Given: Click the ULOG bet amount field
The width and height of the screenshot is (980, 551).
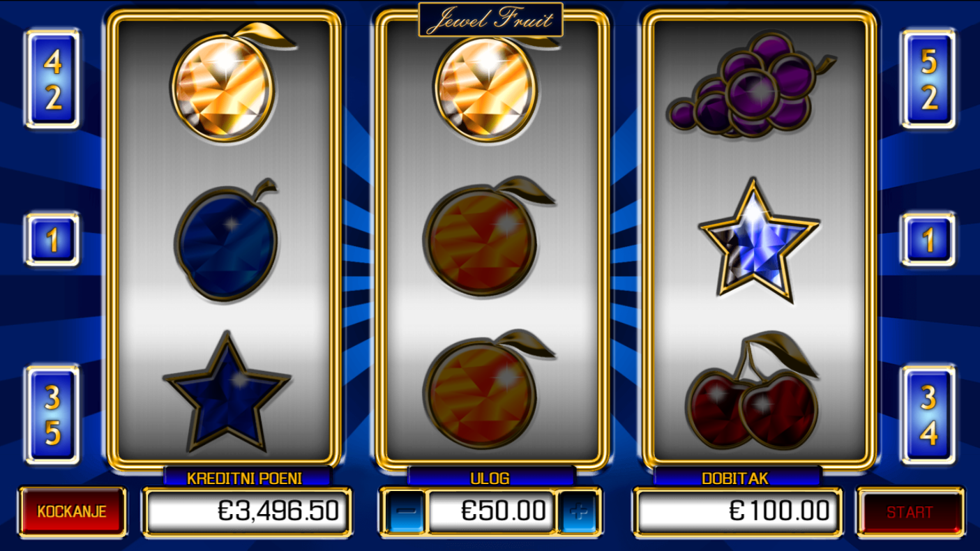Looking at the screenshot, I should pos(492,511).
